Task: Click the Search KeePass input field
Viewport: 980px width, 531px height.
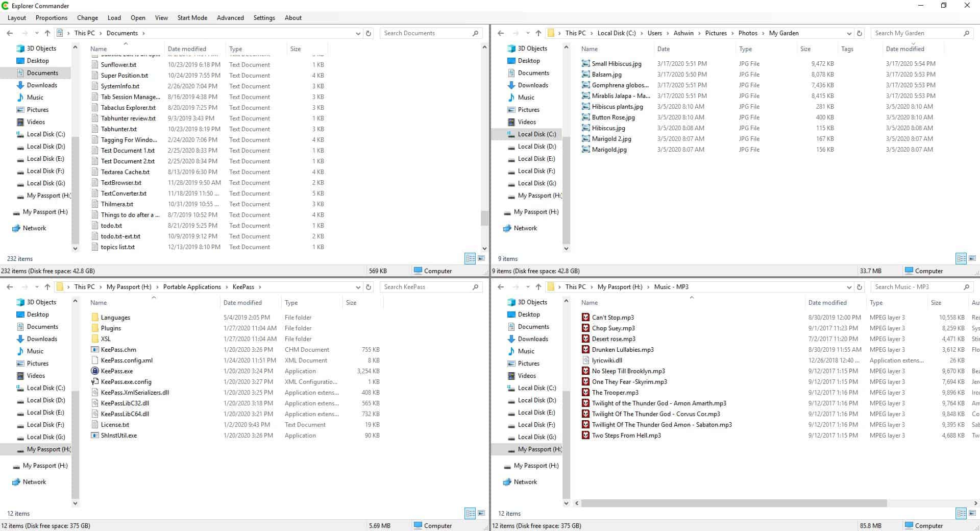Action: 426,287
